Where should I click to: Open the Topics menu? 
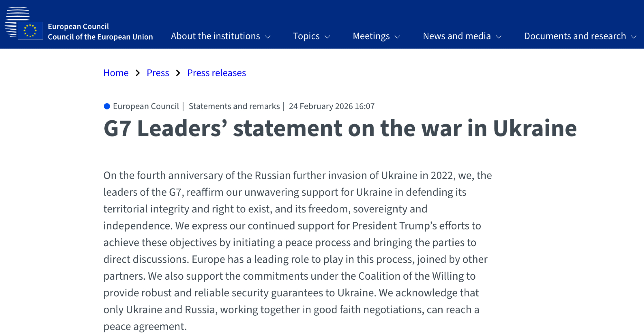[x=306, y=36]
